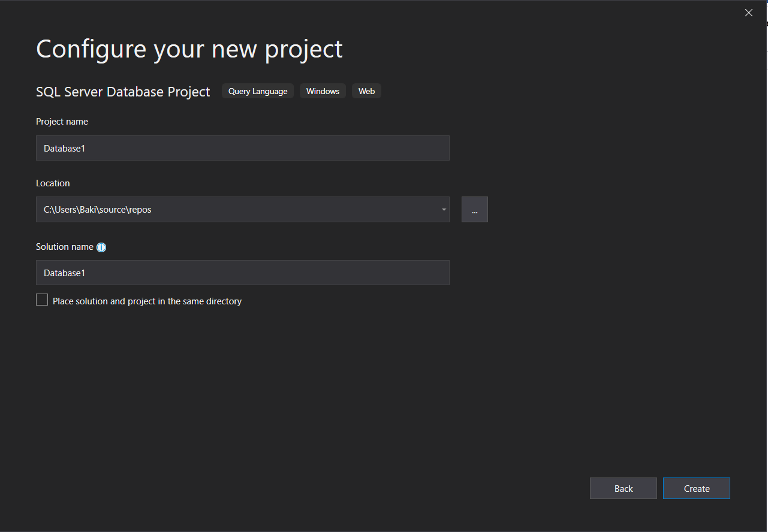Select the Web tag
The height and width of the screenshot is (532, 768).
366,91
